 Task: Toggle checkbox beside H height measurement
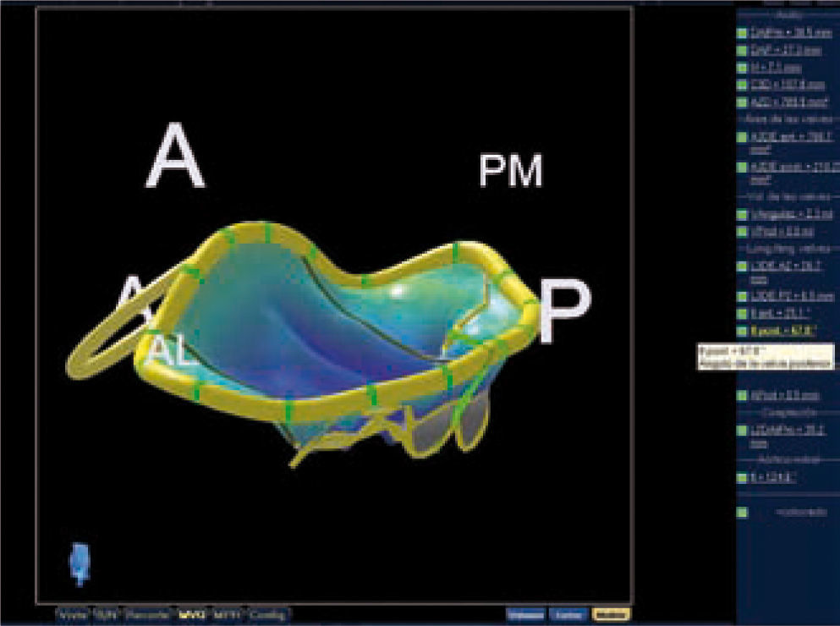click(742, 67)
